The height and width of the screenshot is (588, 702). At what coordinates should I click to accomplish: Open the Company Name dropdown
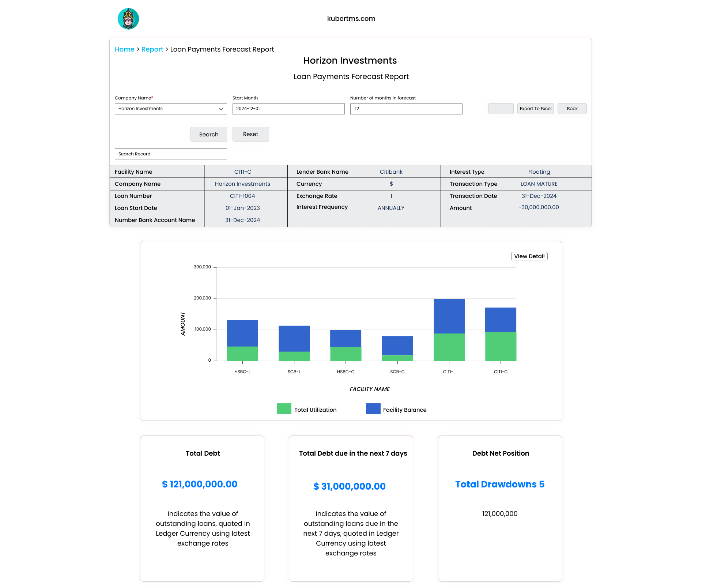pos(170,109)
